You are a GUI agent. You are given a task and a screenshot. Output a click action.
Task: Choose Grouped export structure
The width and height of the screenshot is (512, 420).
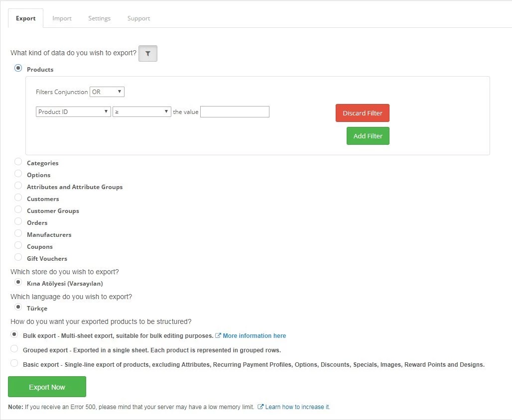click(x=14, y=348)
